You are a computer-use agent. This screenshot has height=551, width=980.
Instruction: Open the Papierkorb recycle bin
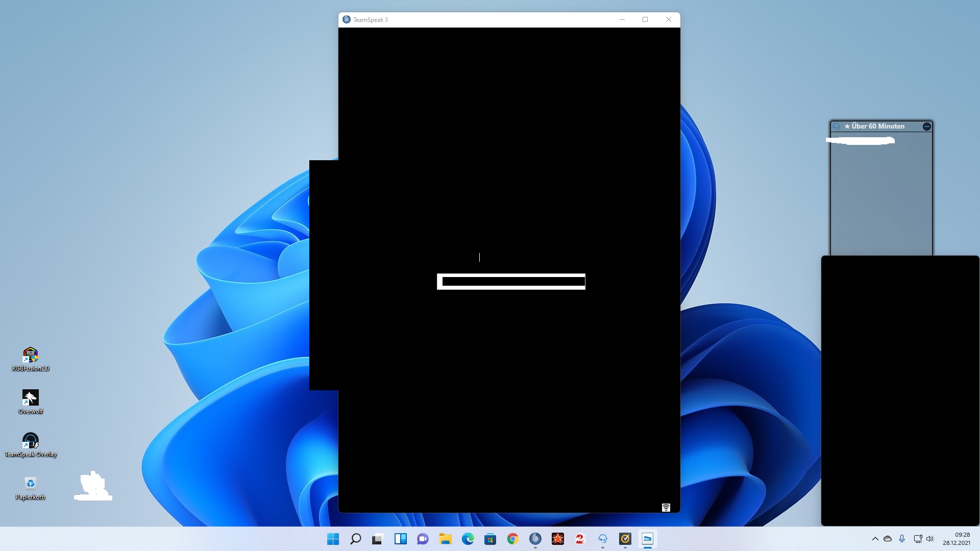click(31, 484)
